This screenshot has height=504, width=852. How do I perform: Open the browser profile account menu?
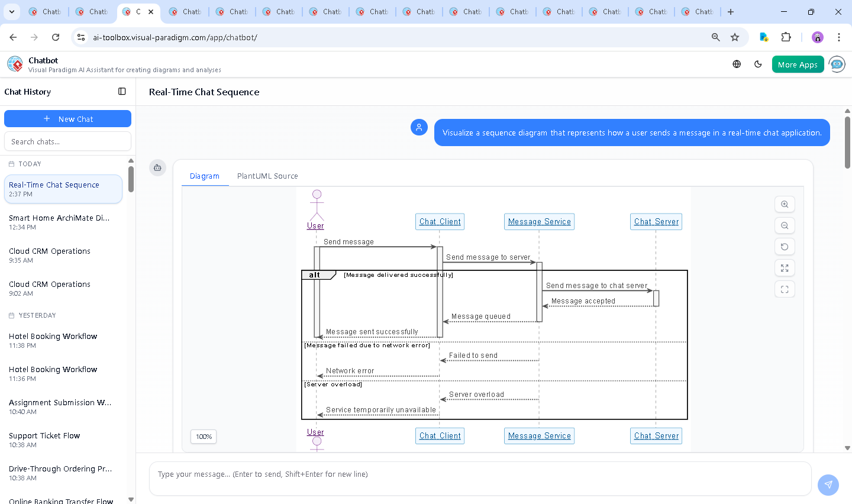point(817,37)
